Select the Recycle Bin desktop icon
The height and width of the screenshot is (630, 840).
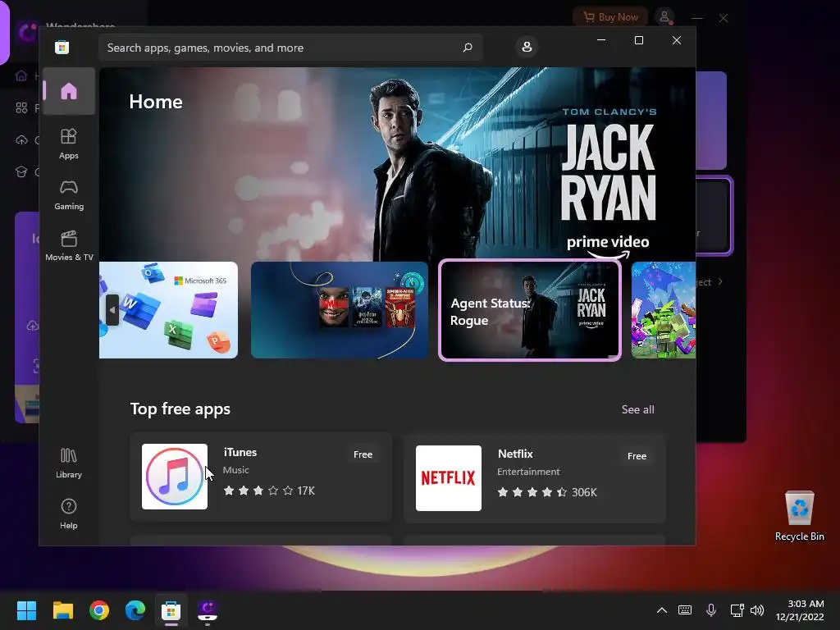click(x=799, y=515)
